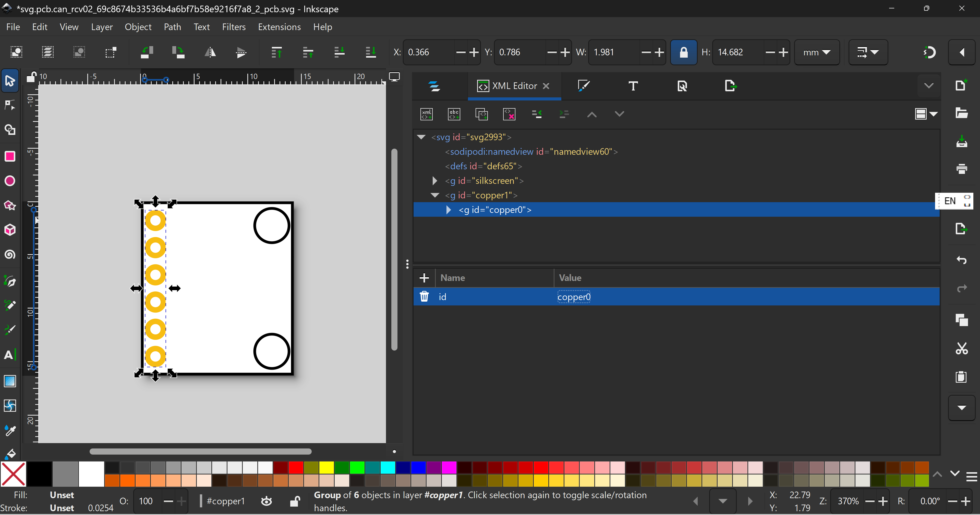Screen dimensions: 980x515
Task: Open the Extensions menu
Action: (279, 27)
